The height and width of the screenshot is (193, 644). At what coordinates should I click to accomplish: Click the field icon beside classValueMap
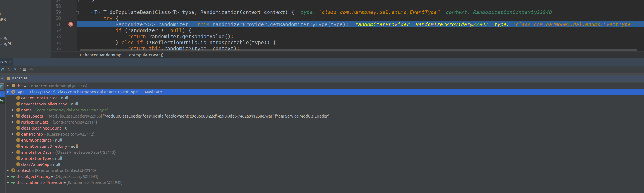coord(18,164)
